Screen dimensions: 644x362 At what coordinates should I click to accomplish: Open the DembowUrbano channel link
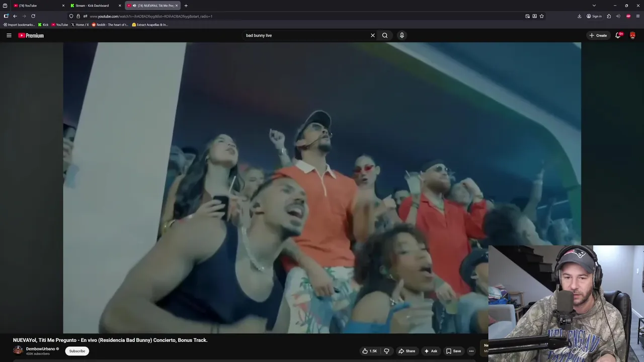pos(40,349)
